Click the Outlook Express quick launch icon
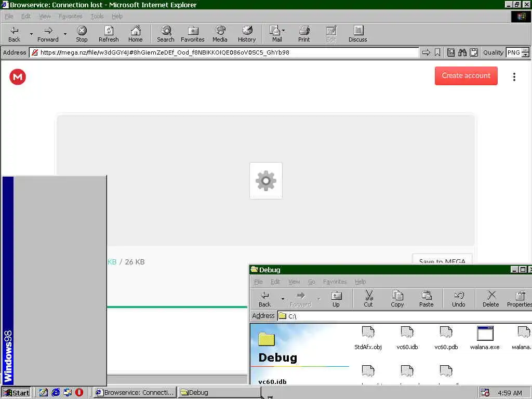 click(68, 392)
